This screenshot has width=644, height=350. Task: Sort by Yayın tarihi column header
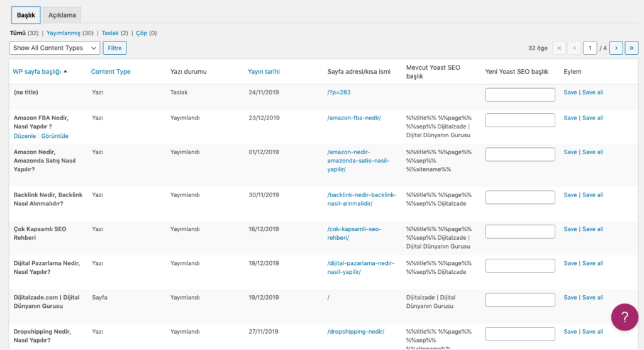click(264, 72)
